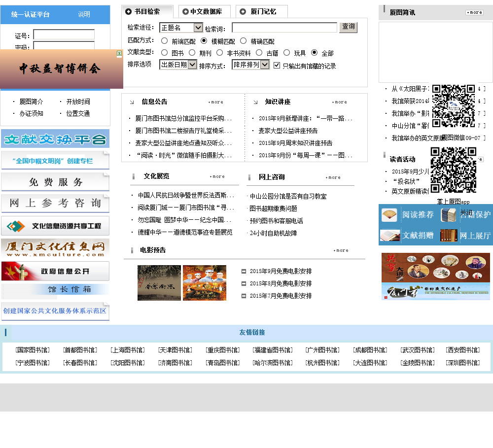Open the 厦图简介 link
The height and width of the screenshot is (448, 493).
click(31, 102)
